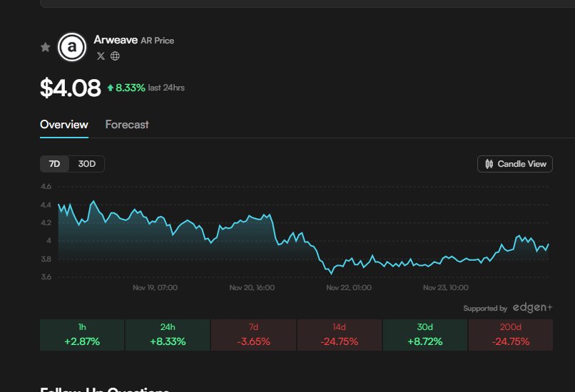575x392 pixels.
Task: Click the 24h +8.33% change cell
Action: (x=168, y=335)
